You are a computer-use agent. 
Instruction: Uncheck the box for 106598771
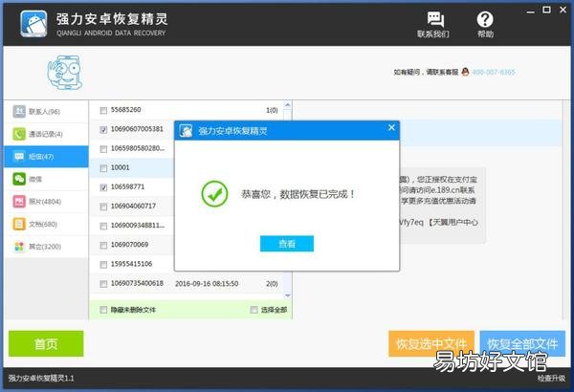103,187
